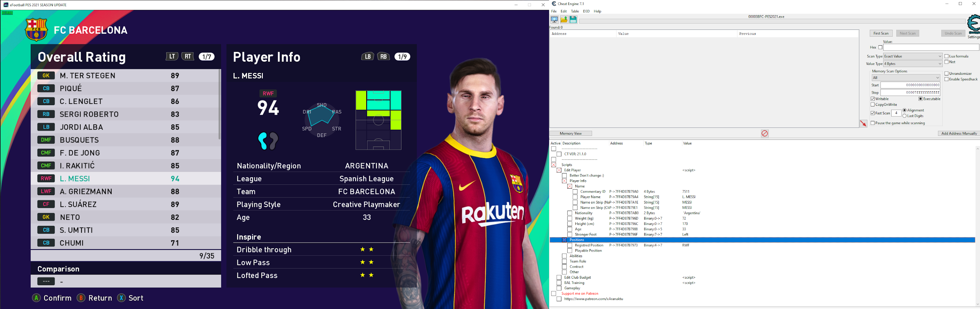Image resolution: width=980 pixels, height=309 pixels.
Task: Open the Table menu
Action: tap(575, 11)
